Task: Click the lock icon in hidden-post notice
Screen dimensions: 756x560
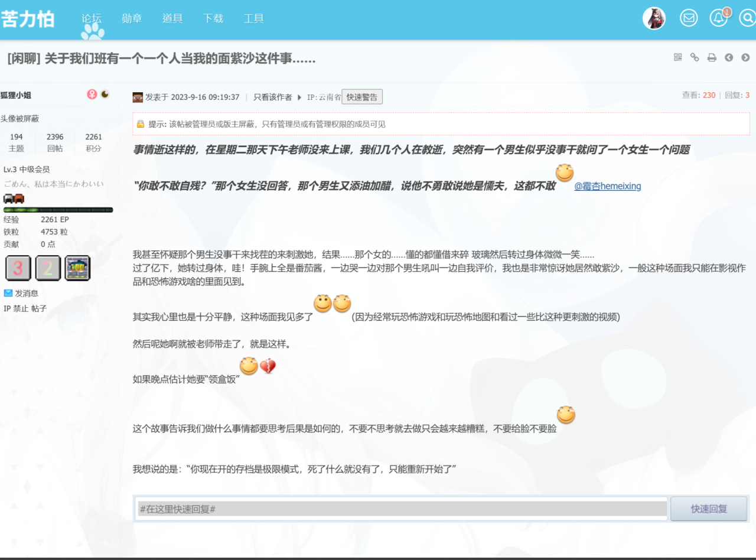Action: click(x=141, y=124)
